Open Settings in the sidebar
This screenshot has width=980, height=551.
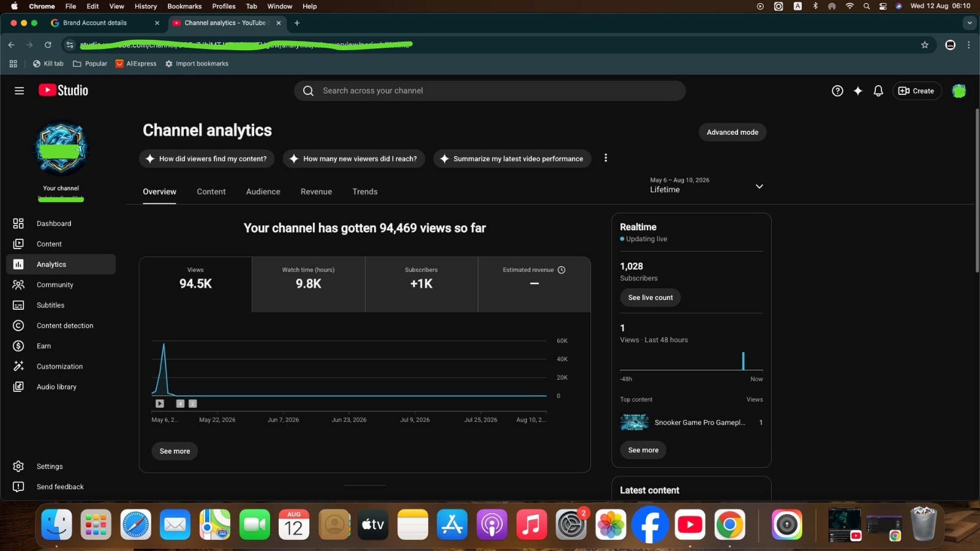click(61, 467)
